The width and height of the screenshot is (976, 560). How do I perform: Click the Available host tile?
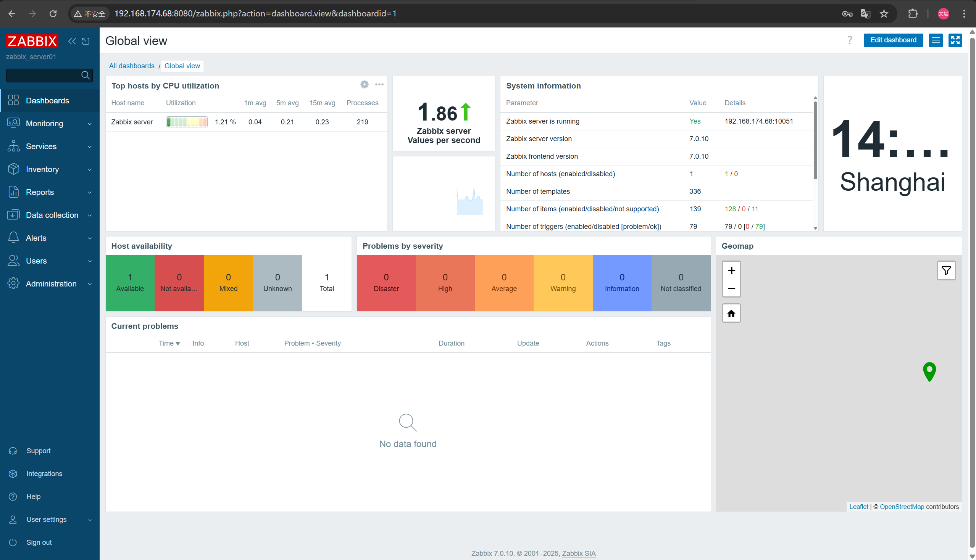130,283
